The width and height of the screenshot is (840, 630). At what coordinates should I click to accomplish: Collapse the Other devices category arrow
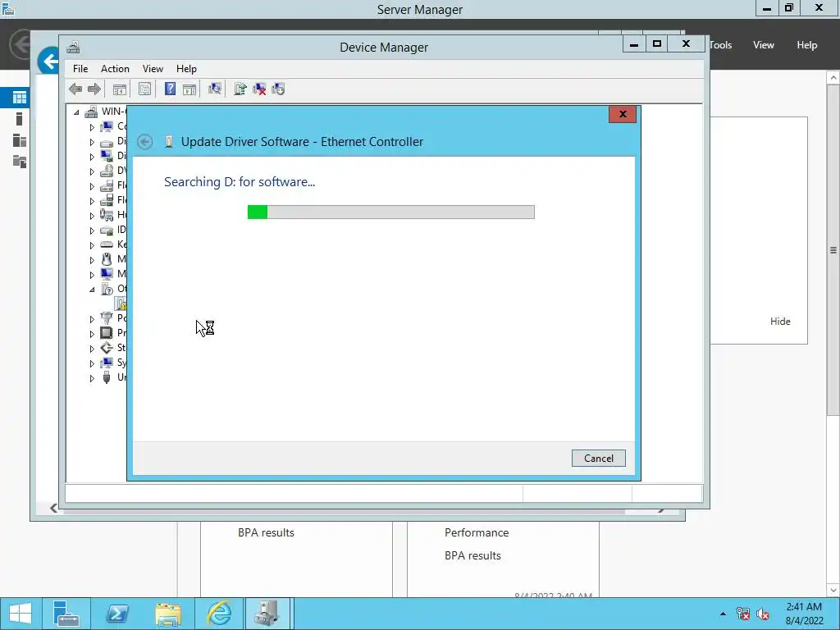pos(92,290)
